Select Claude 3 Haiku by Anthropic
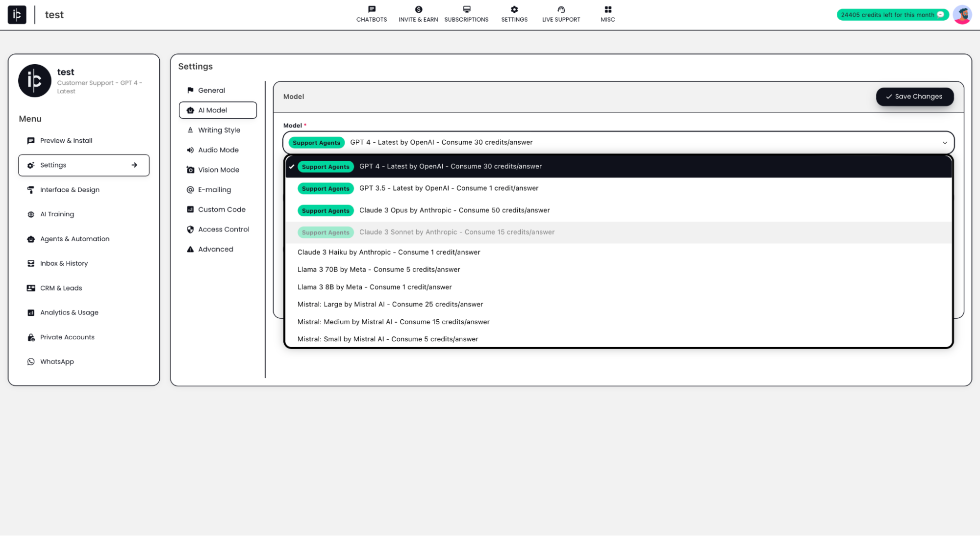 pyautogui.click(x=389, y=252)
